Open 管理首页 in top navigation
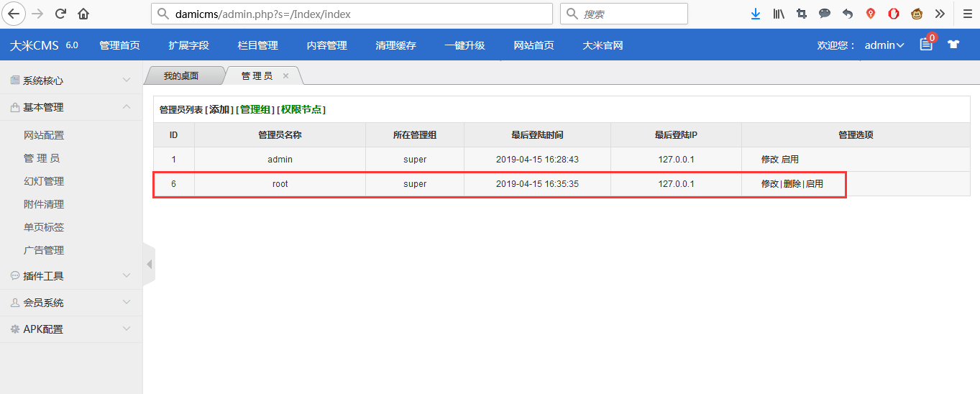Image resolution: width=980 pixels, height=394 pixels. coord(119,45)
